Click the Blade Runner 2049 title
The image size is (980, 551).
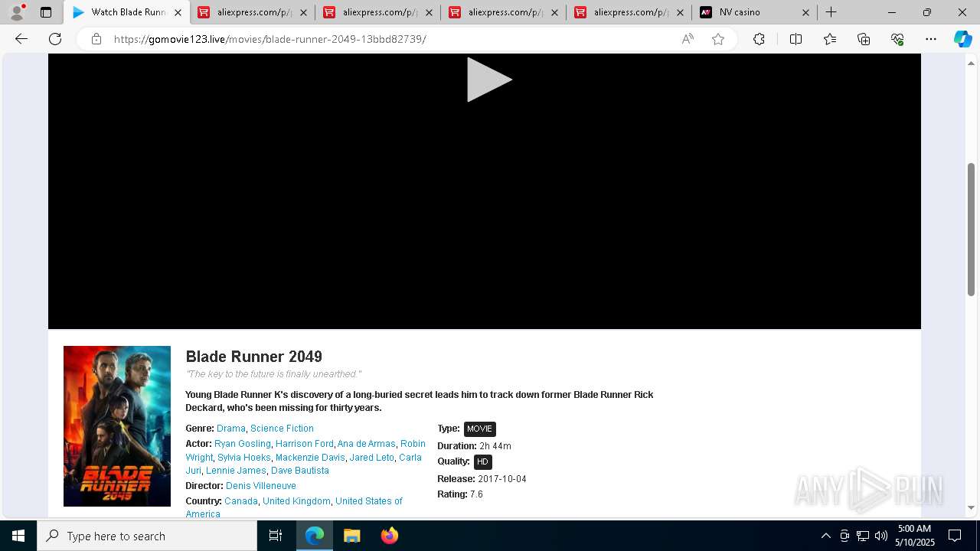(x=254, y=357)
